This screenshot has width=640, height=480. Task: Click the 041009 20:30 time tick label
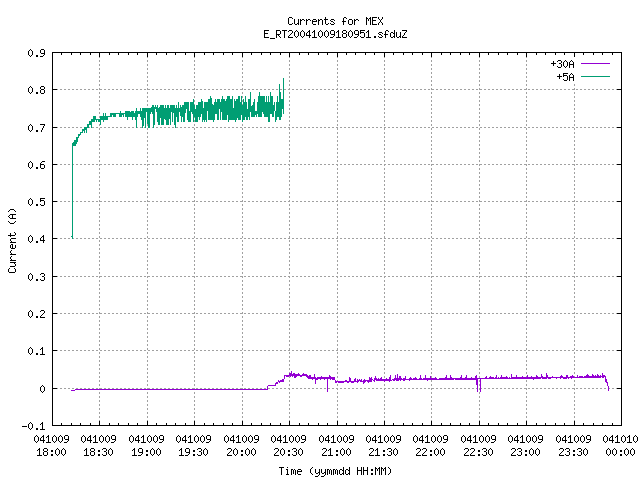[x=288, y=446]
